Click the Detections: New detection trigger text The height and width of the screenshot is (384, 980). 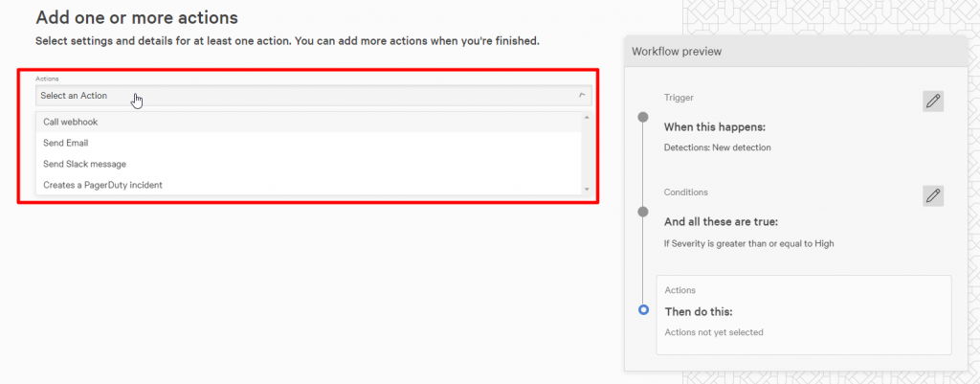click(717, 147)
